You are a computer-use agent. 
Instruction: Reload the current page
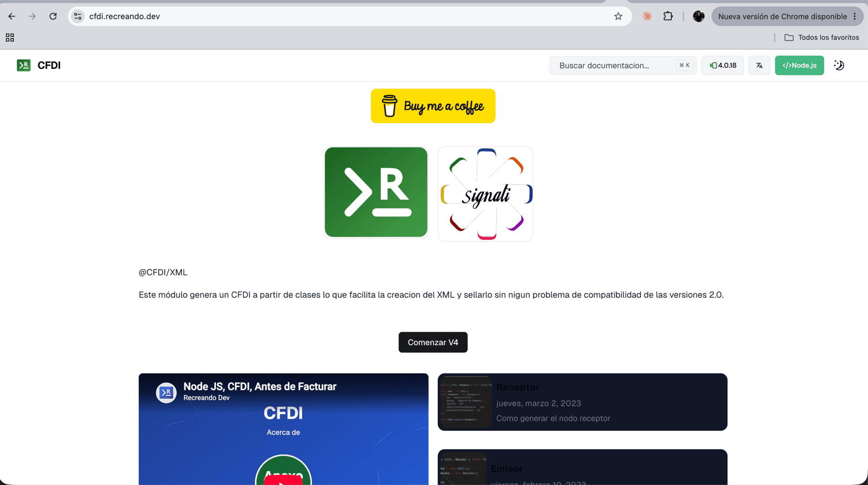(x=53, y=16)
